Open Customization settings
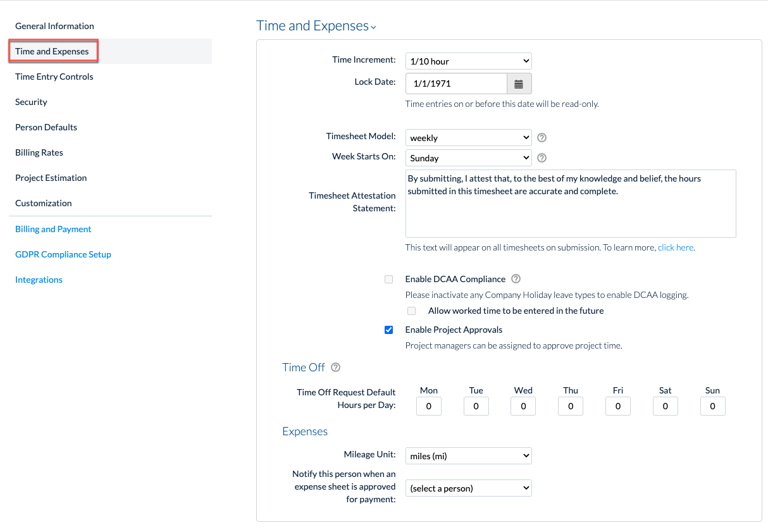The image size is (768, 532). tap(44, 203)
